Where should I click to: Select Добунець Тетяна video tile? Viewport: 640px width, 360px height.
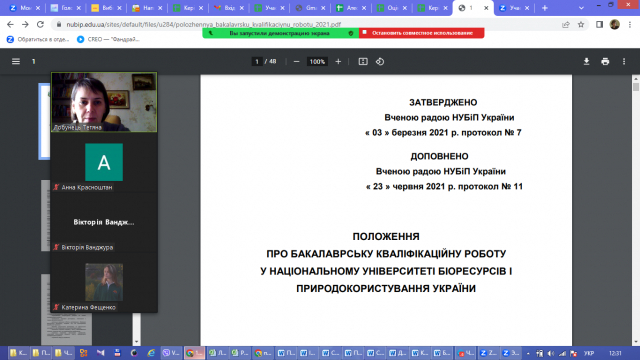point(104,102)
